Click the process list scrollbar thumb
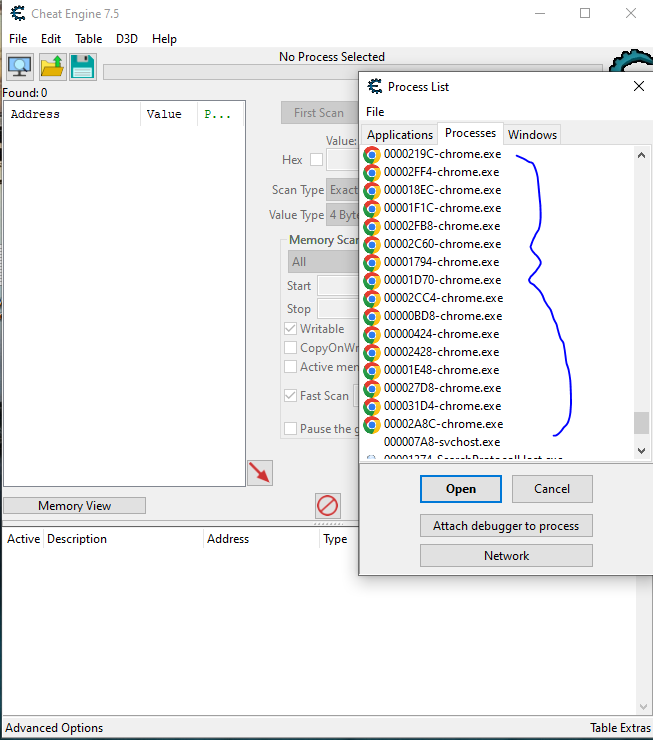This screenshot has width=653, height=740. click(x=641, y=422)
